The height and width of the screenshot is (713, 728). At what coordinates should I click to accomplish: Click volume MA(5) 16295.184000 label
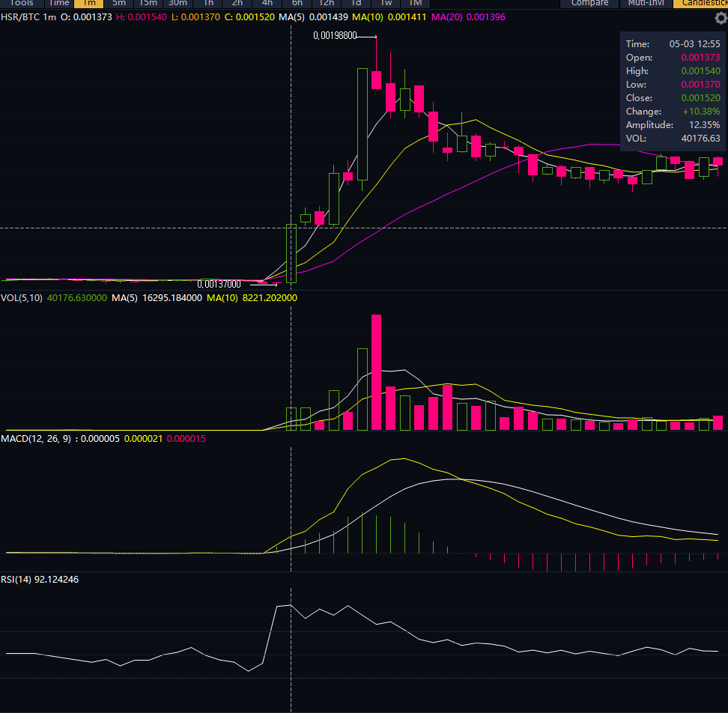pyautogui.click(x=157, y=298)
